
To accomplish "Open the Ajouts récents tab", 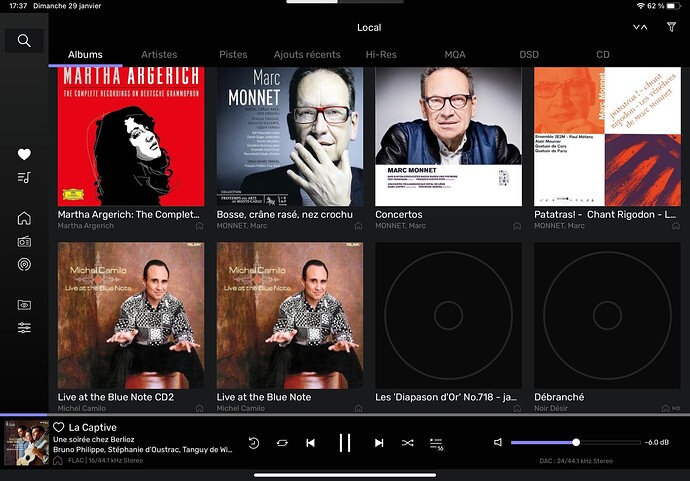I will point(307,55).
